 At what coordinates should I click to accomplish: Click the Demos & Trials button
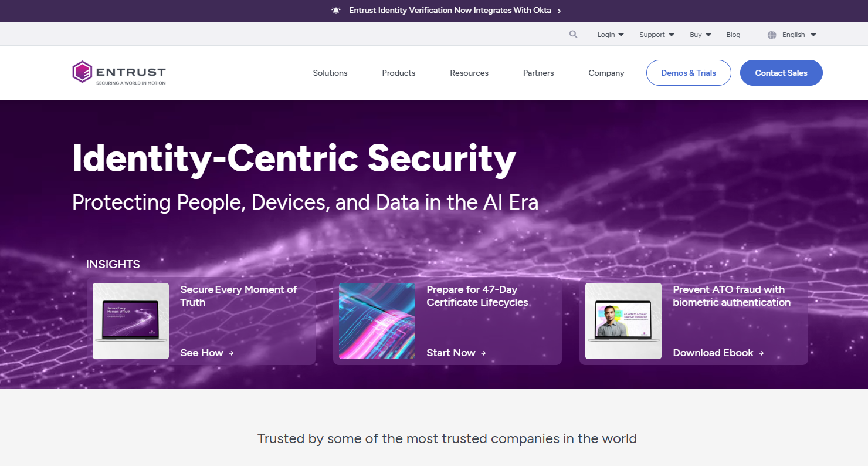pyautogui.click(x=689, y=73)
